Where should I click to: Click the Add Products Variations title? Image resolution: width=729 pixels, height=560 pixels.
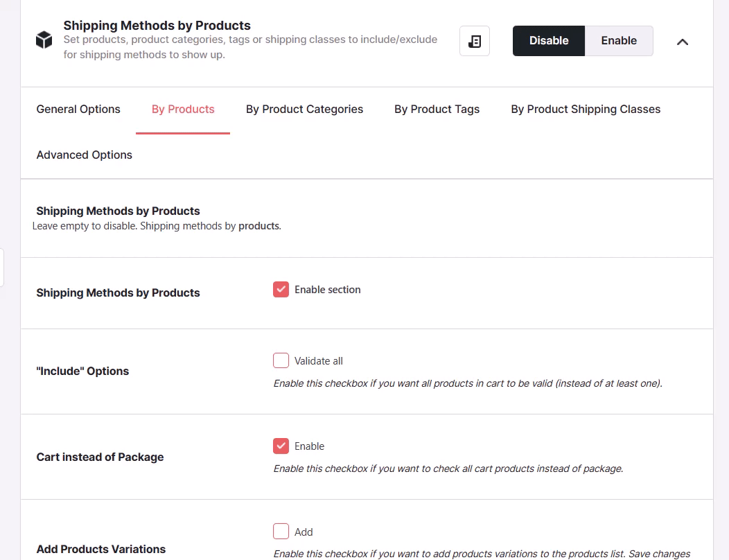click(x=101, y=550)
